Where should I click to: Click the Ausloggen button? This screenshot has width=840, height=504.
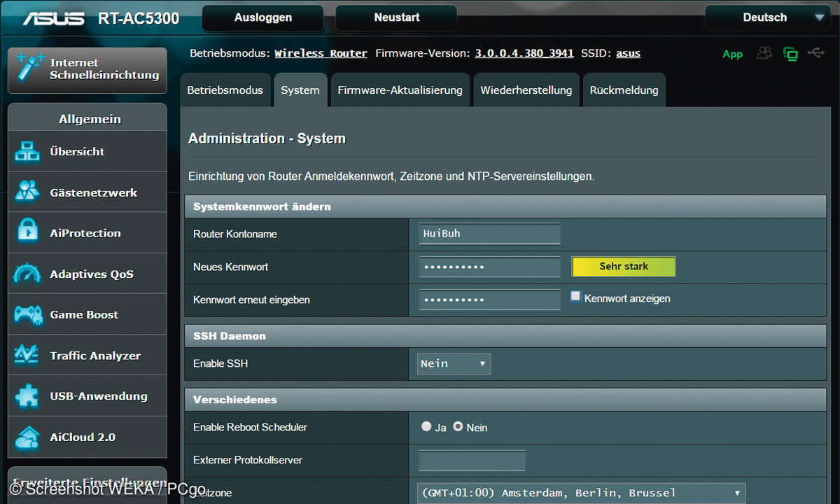click(x=263, y=17)
